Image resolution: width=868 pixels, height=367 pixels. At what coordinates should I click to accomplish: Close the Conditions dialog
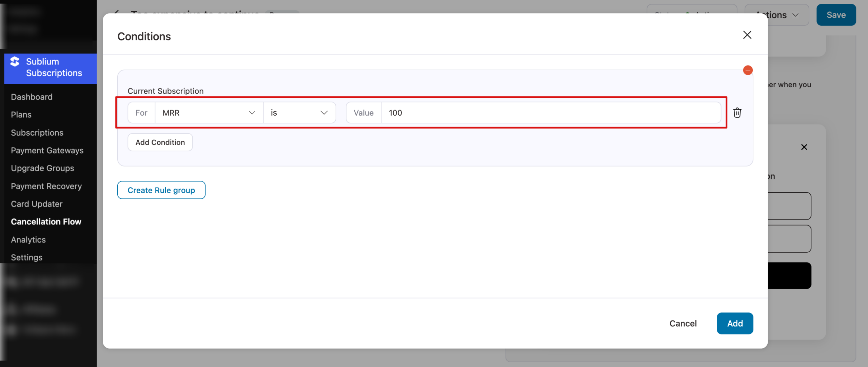(x=747, y=35)
